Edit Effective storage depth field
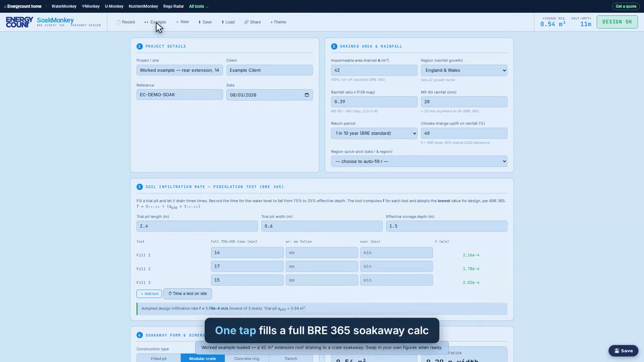The image size is (644, 362). pos(447,226)
